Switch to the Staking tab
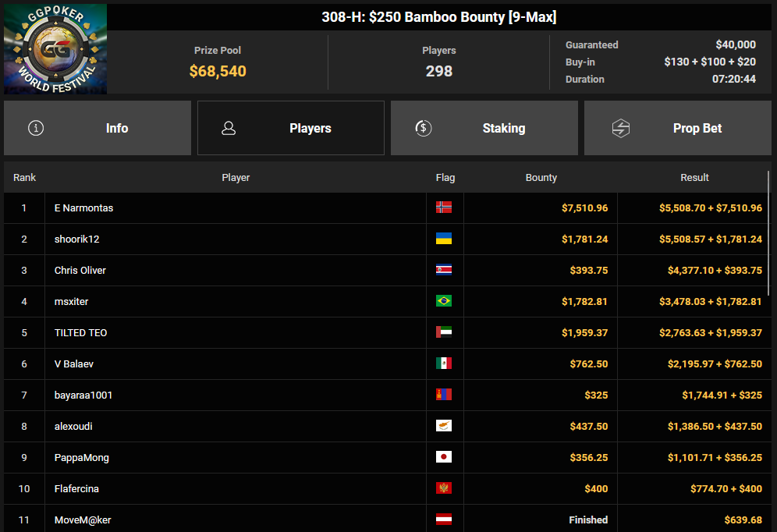 (484, 128)
